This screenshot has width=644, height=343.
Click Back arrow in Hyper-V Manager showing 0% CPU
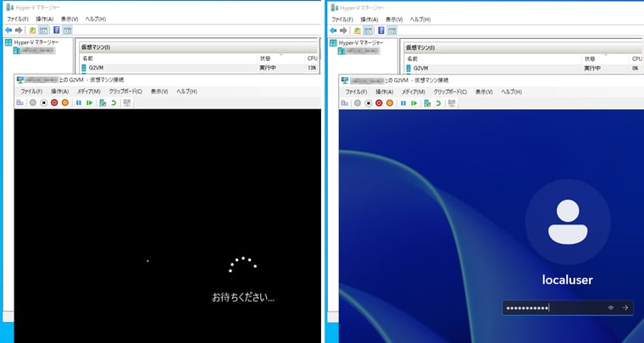click(333, 30)
